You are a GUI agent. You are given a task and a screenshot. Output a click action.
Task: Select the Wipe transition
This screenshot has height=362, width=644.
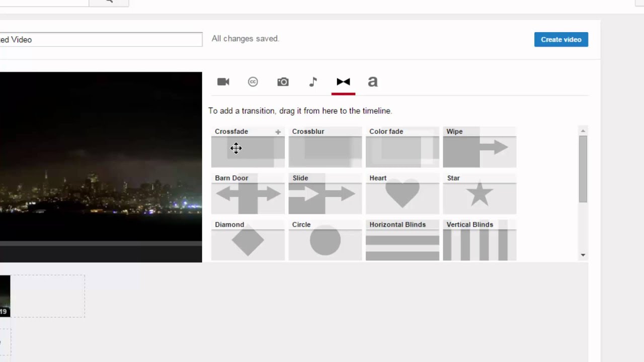(479, 147)
